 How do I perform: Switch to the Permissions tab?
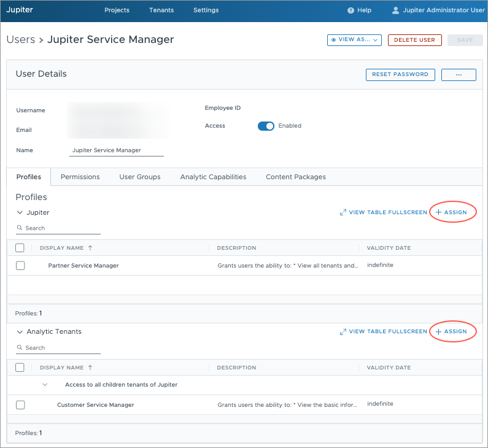tap(80, 177)
